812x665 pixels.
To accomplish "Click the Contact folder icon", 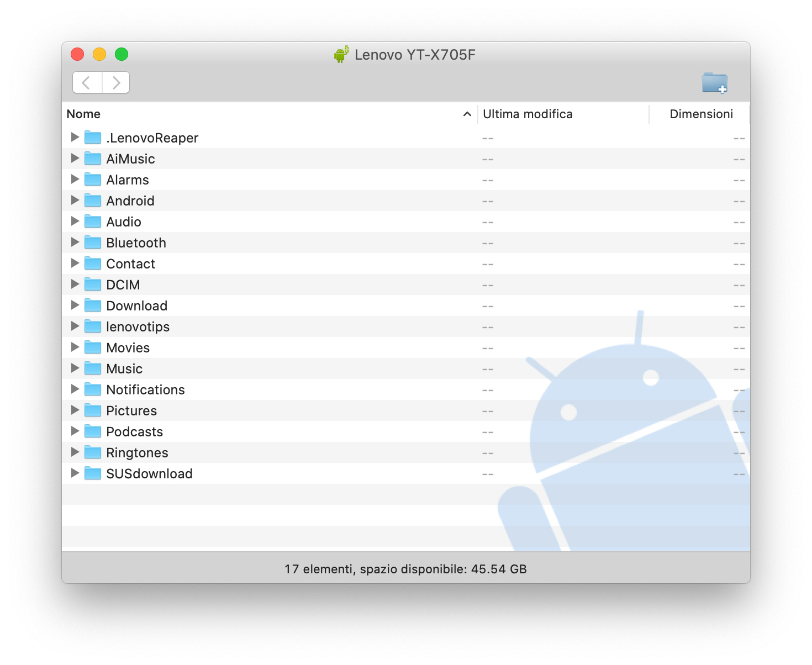I will pos(93,263).
